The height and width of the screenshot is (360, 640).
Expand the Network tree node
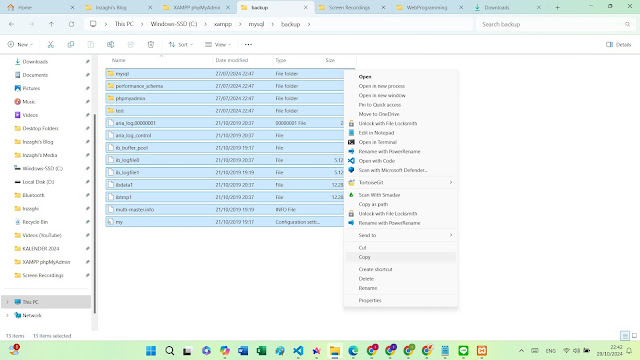pyautogui.click(x=7, y=315)
